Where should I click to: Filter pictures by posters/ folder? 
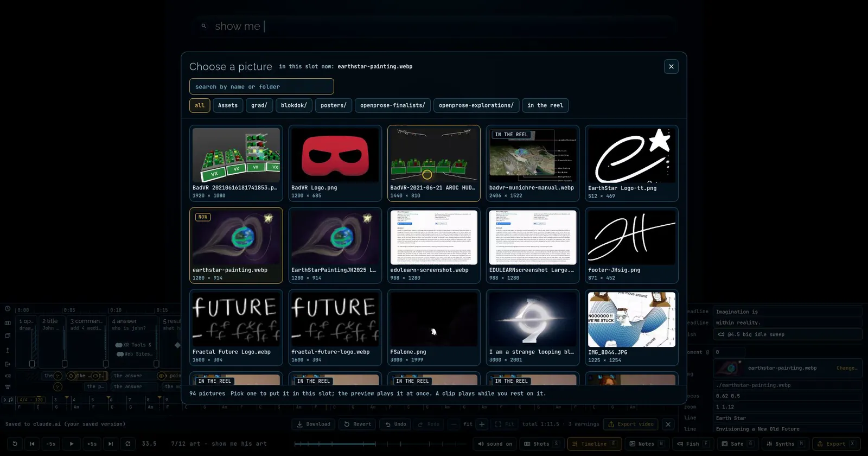[334, 105]
